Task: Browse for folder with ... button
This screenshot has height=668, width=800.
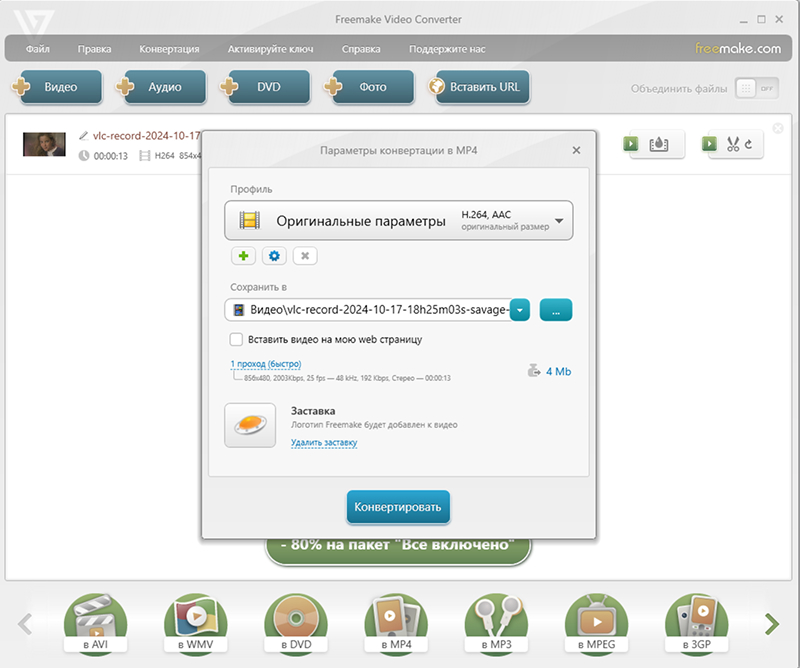Action: click(556, 310)
